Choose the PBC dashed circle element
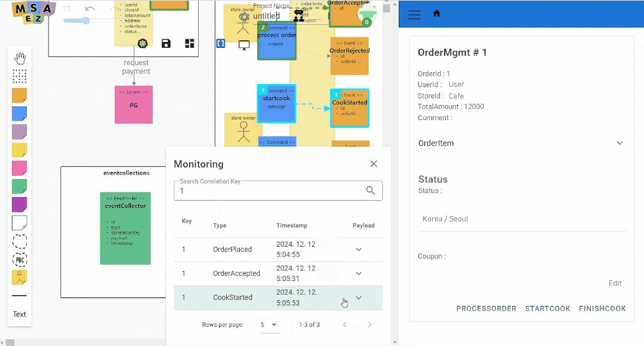Viewport: 644px width, 346px height. tap(20, 259)
